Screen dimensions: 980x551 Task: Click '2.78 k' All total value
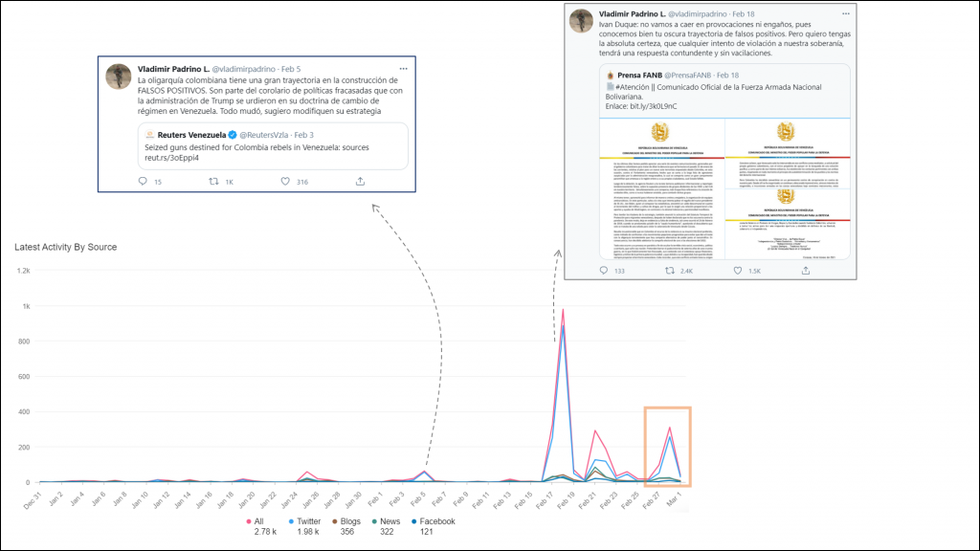[265, 532]
